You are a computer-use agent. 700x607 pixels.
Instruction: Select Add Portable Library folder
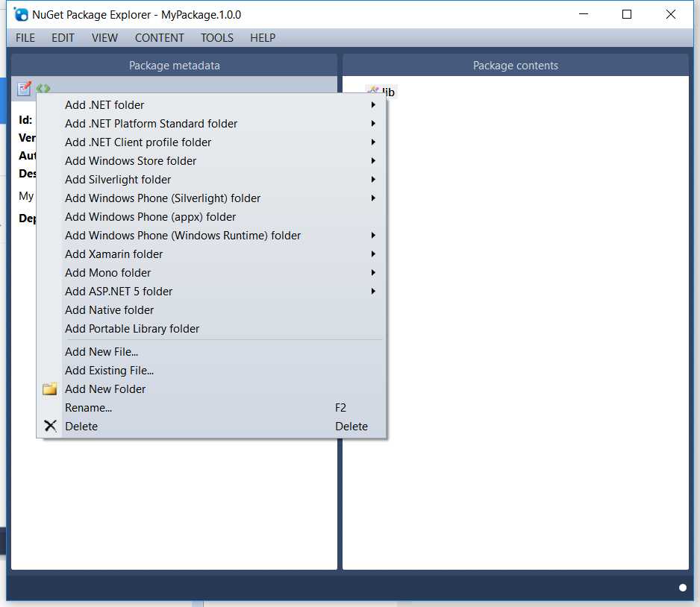[211, 329]
